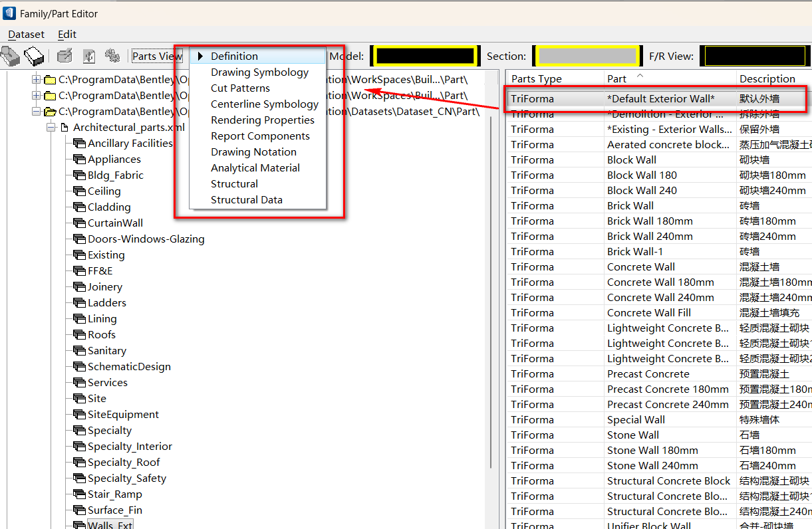Select the Stone Wall 180mm part
Image resolution: width=812 pixels, height=529 pixels.
point(659,450)
